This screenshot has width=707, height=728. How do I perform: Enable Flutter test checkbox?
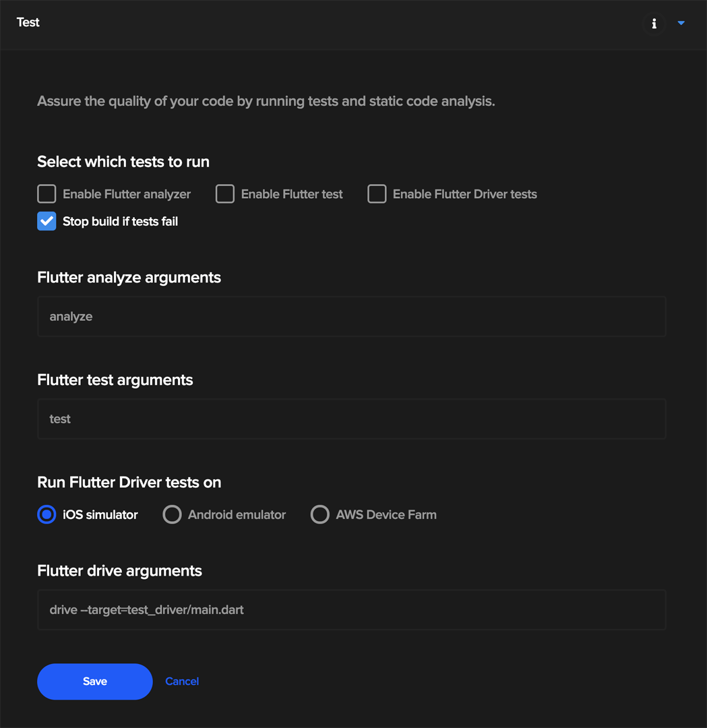[x=224, y=193]
